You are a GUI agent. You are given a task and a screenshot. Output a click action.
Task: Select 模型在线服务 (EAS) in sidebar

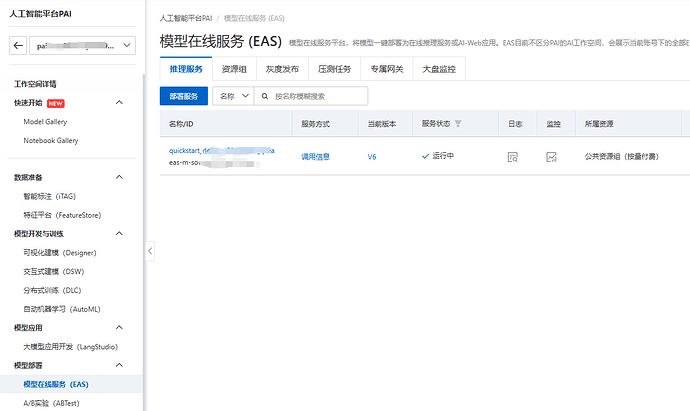click(56, 384)
